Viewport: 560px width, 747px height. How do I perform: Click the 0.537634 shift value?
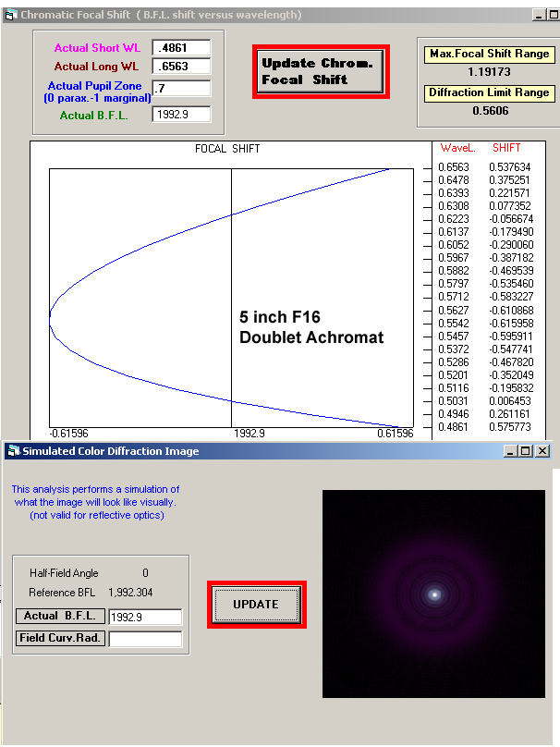point(509,167)
